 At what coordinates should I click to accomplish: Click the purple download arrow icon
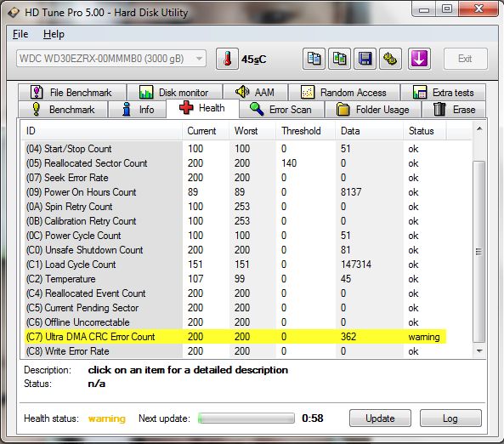(x=419, y=59)
